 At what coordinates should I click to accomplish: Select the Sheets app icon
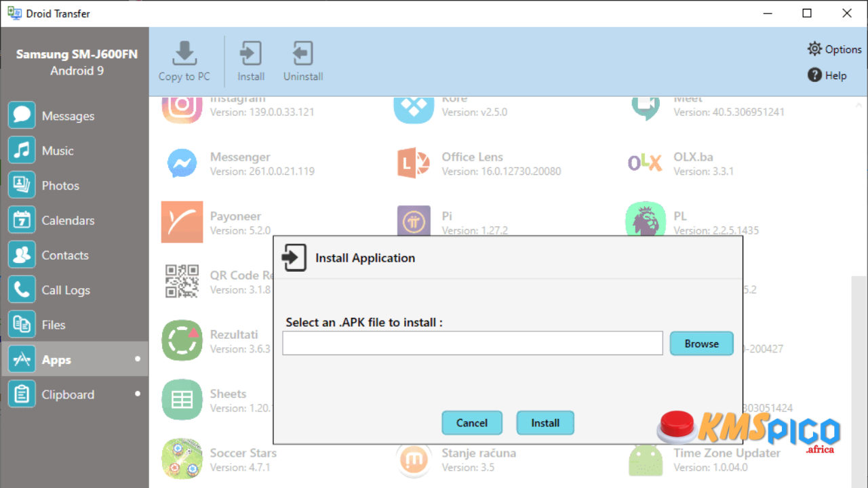click(182, 399)
